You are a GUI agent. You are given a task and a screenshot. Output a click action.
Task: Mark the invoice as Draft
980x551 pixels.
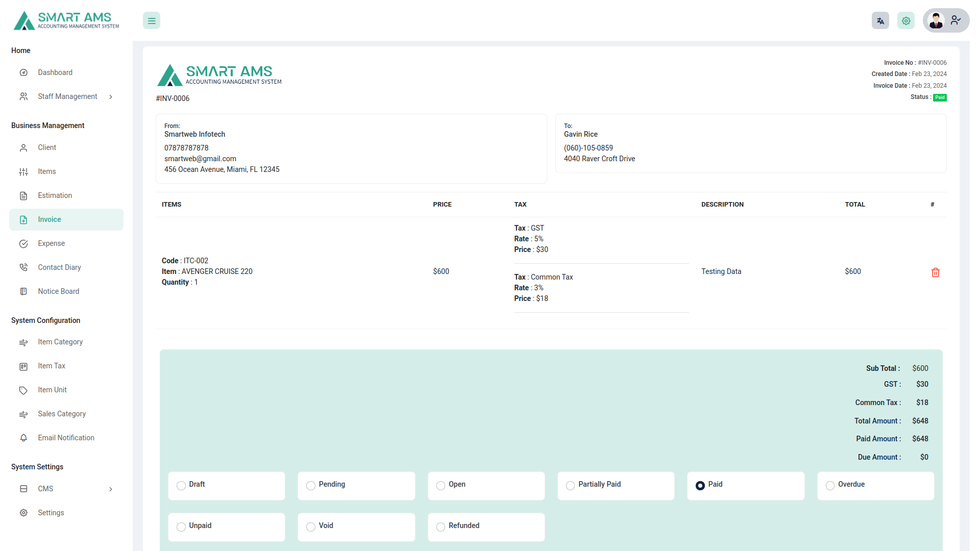pos(181,486)
